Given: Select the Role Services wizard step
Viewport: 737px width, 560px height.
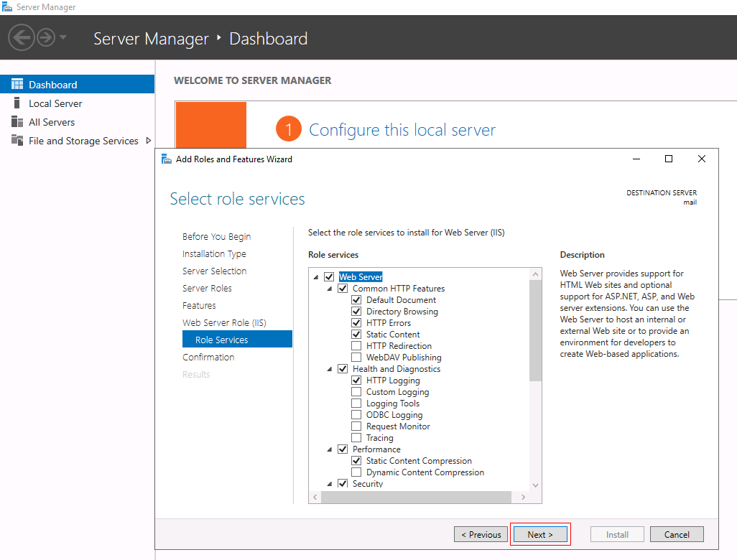Looking at the screenshot, I should click(x=237, y=339).
